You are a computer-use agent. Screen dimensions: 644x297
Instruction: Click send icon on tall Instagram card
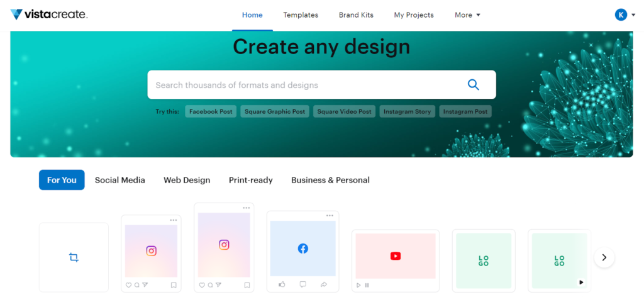tap(218, 284)
